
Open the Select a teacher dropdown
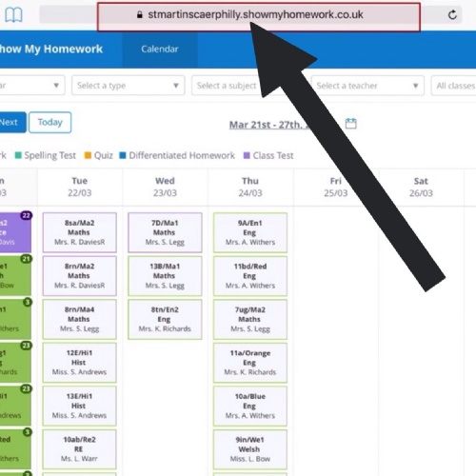(x=367, y=86)
